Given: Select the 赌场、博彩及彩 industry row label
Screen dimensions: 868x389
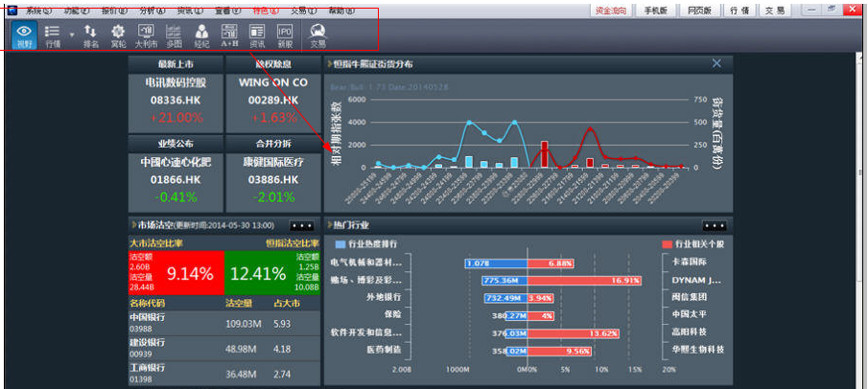Looking at the screenshot, I should pos(364,280).
